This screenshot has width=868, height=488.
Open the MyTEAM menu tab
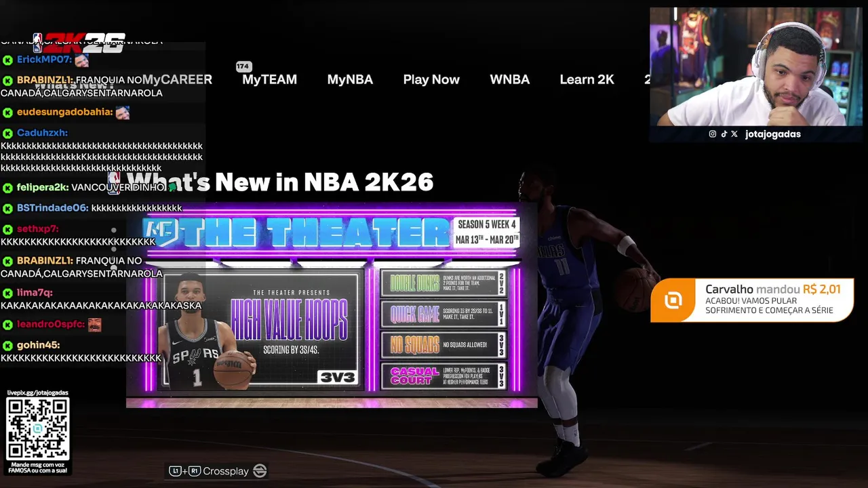point(269,79)
